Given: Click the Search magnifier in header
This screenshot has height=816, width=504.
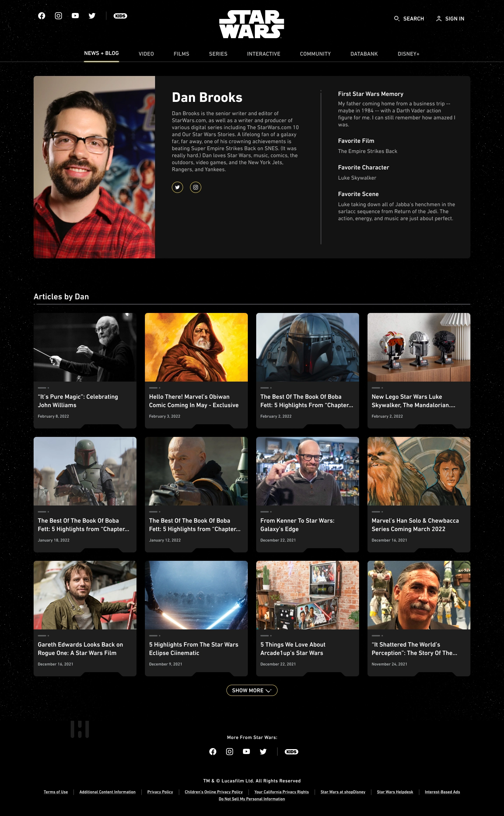Looking at the screenshot, I should [397, 19].
